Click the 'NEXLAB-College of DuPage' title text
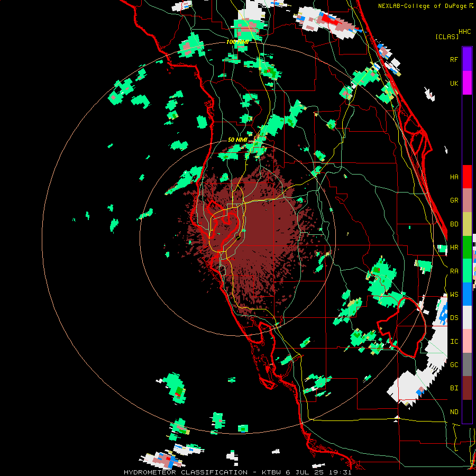 click(x=422, y=6)
